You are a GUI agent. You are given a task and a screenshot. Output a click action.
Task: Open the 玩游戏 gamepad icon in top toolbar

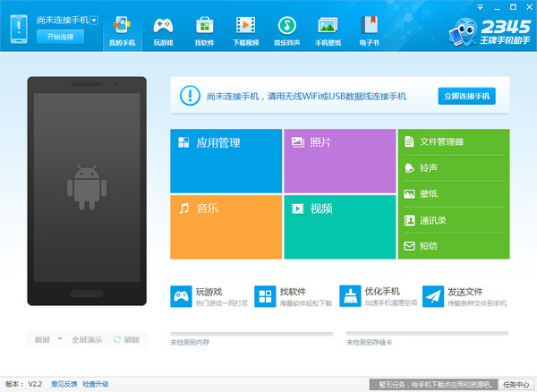click(163, 26)
